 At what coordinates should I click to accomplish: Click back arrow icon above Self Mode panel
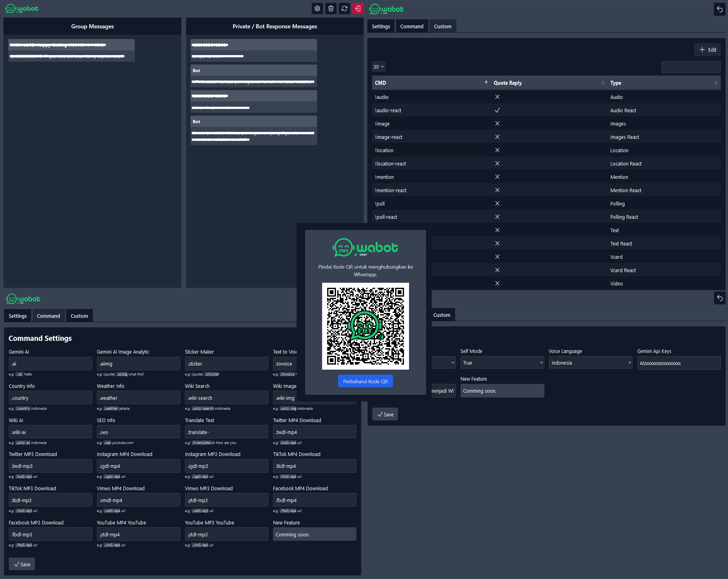[719, 298]
